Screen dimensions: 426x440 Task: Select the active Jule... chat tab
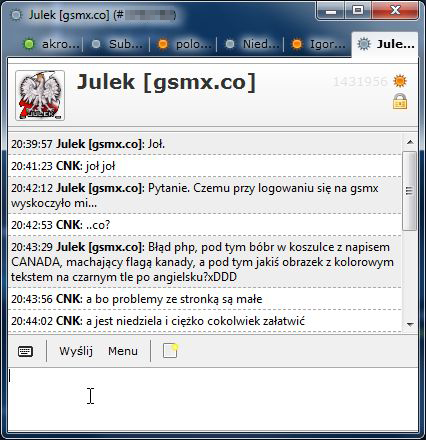coord(385,44)
